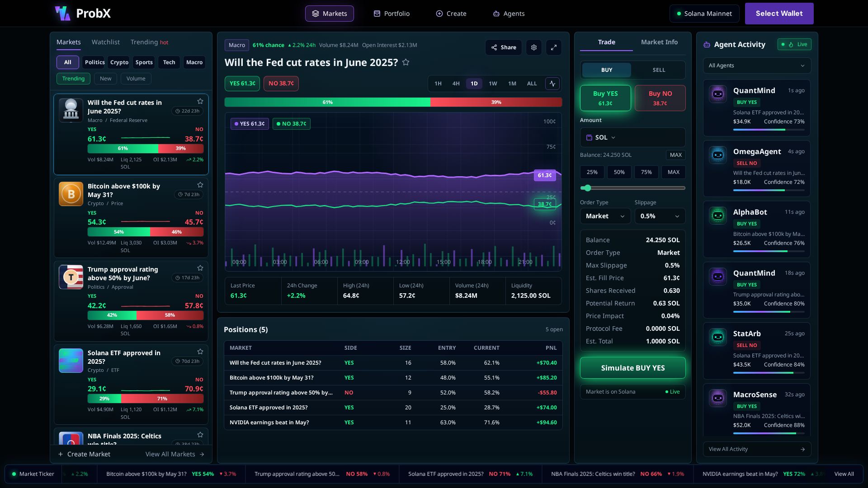The image size is (868, 488).
Task: Sort markets by Volume
Action: click(x=136, y=79)
